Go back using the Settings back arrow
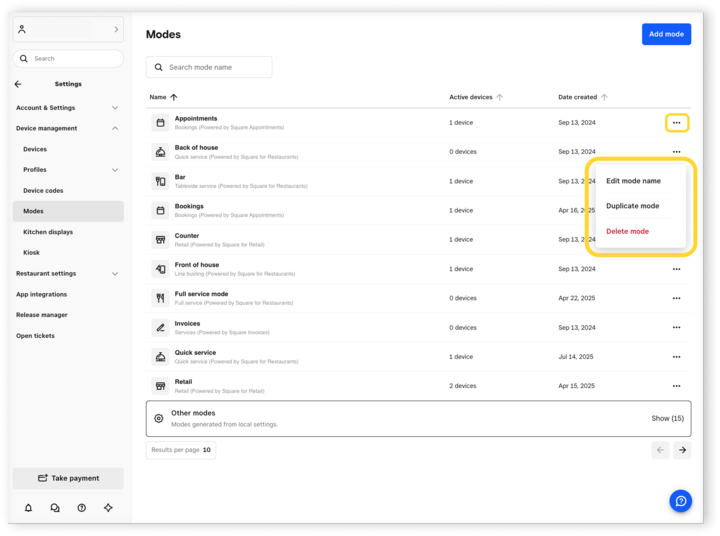Screen dimensions: 720x536 tap(18, 84)
